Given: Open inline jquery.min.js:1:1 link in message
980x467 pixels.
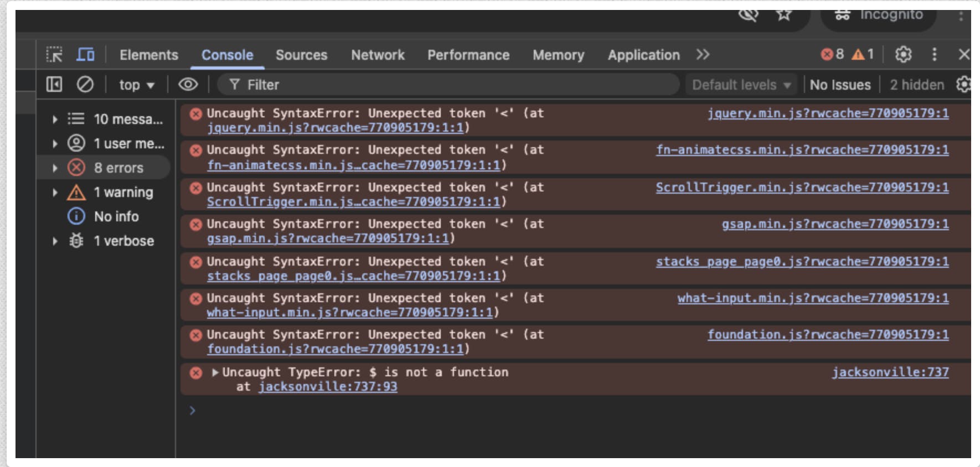Looking at the screenshot, I should pos(336,128).
